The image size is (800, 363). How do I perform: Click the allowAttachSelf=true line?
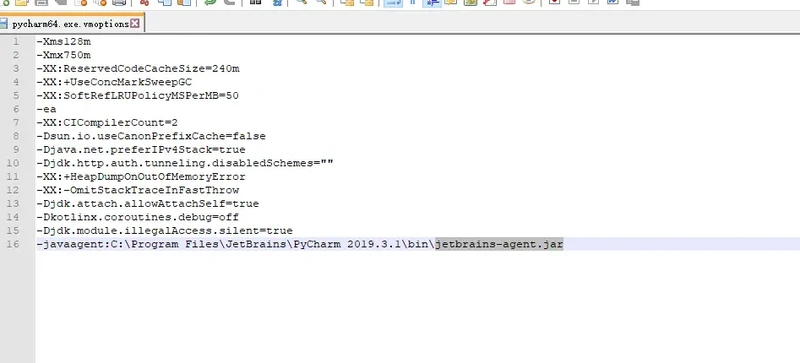click(148, 204)
